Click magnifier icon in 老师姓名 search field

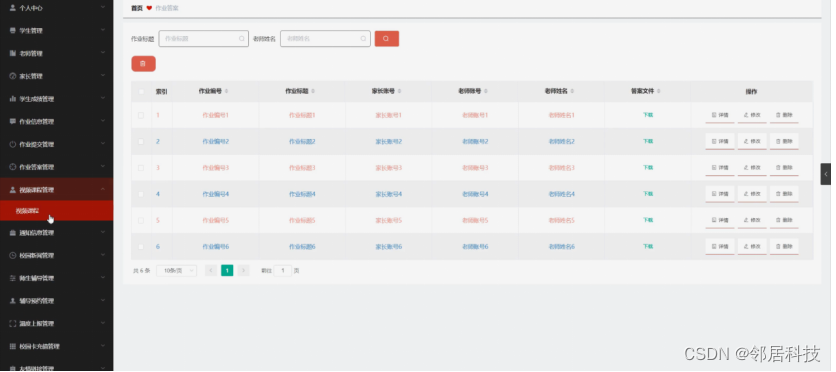363,38
